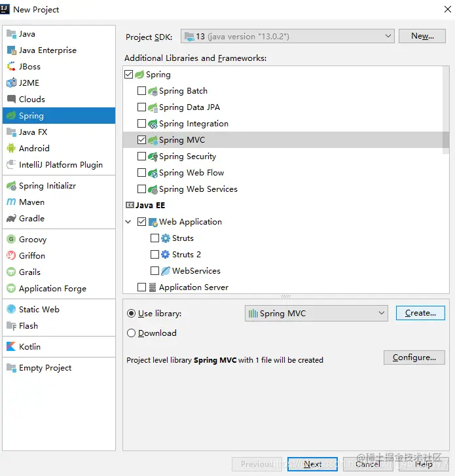Click the Griffon icon
Screen dimensions: 455x476
[11, 255]
